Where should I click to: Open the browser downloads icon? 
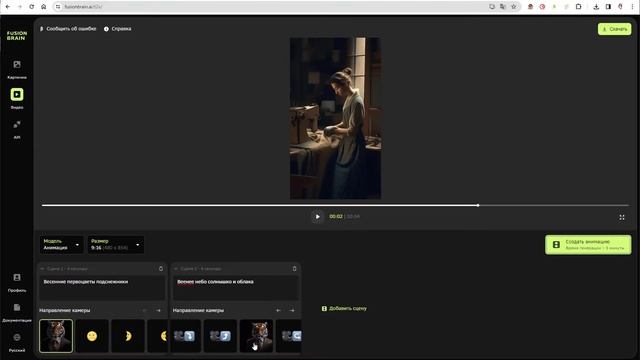tap(596, 7)
